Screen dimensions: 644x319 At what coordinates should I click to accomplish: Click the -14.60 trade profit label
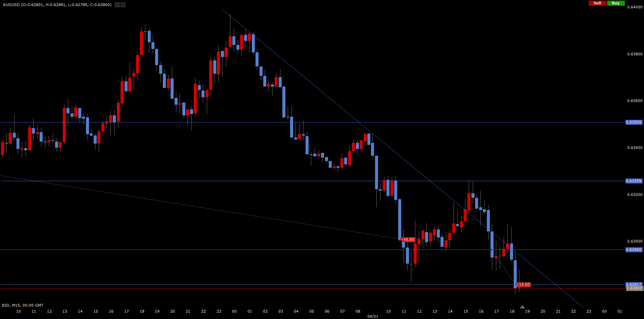523,285
